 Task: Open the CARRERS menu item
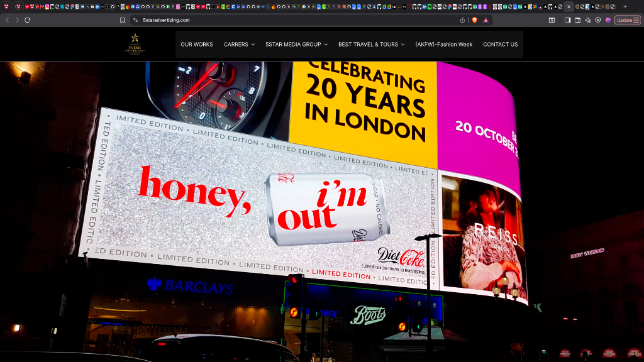click(236, 45)
